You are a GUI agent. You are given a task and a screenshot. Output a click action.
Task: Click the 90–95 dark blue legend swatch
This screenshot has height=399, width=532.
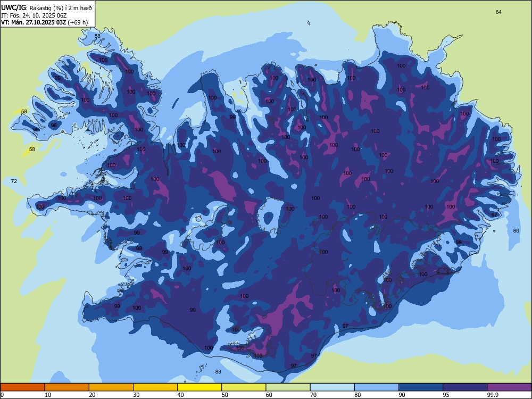click(x=421, y=387)
